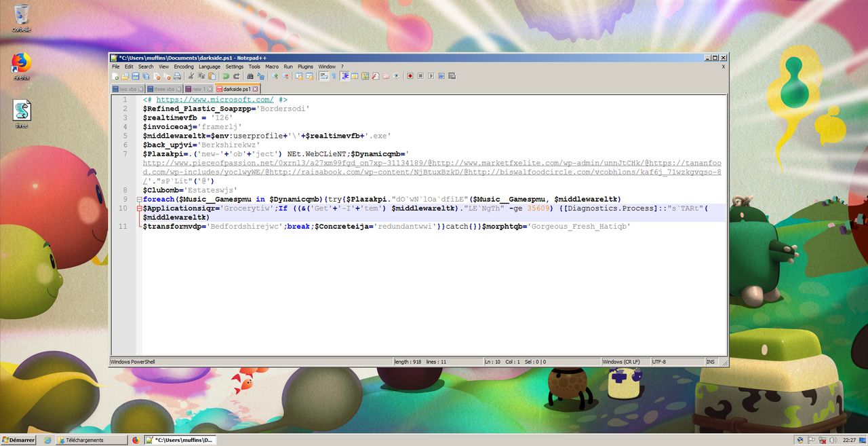Click the Playback macro icon
The width and height of the screenshot is (868, 446).
(431, 76)
